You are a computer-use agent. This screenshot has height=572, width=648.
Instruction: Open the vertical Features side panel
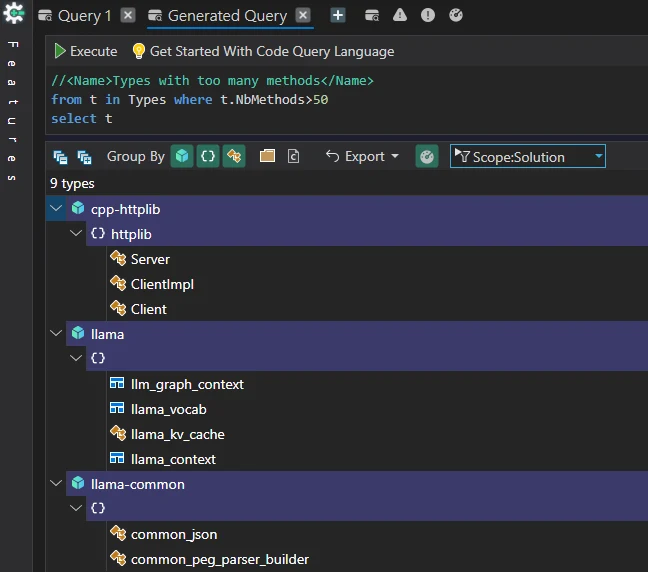click(x=13, y=111)
